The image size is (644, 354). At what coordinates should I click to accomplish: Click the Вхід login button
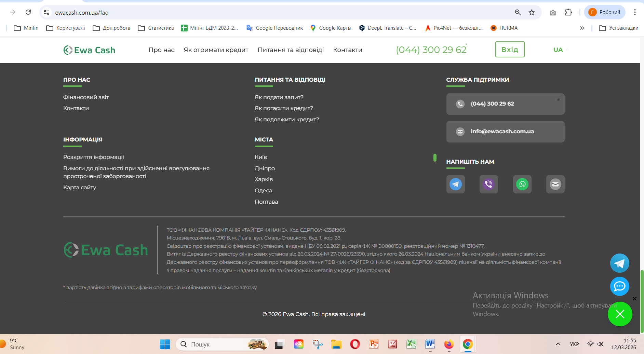pyautogui.click(x=510, y=50)
